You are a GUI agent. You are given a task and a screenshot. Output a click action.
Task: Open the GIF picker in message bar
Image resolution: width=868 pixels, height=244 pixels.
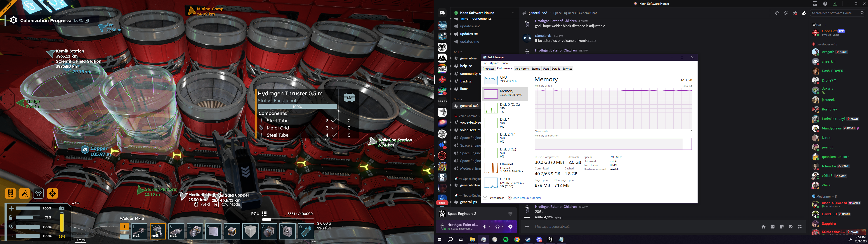pos(773,227)
